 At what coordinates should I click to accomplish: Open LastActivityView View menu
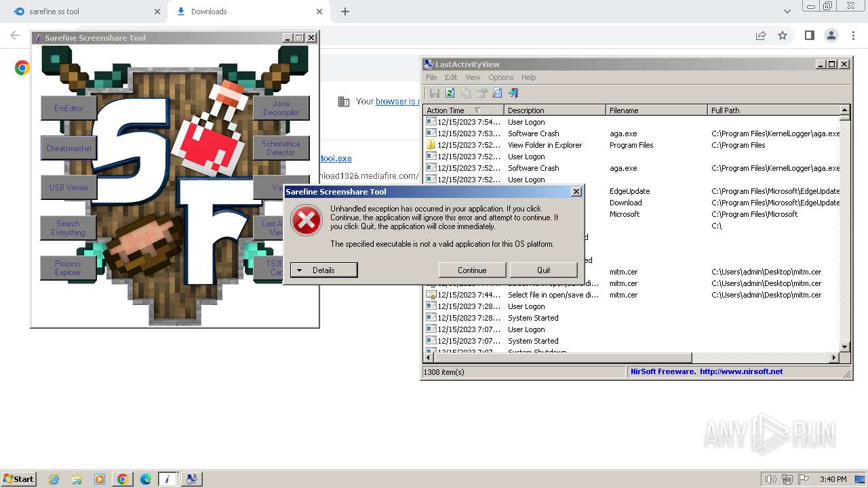click(473, 77)
